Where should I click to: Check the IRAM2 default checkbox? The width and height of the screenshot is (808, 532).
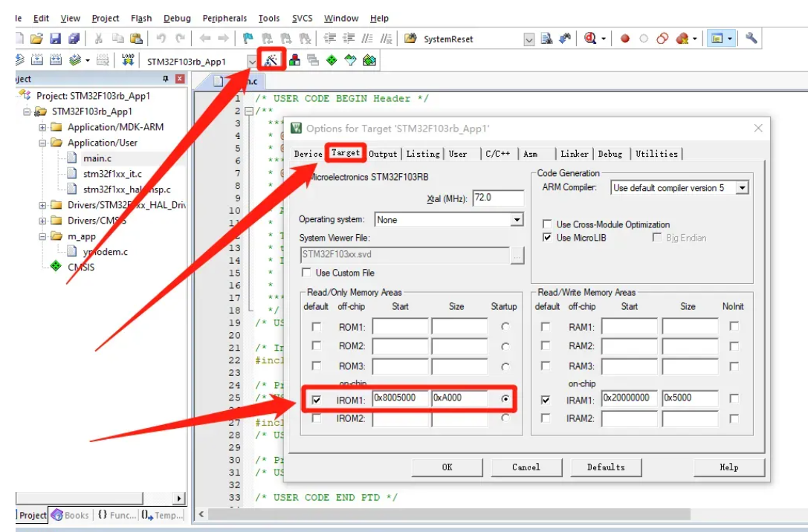point(545,418)
